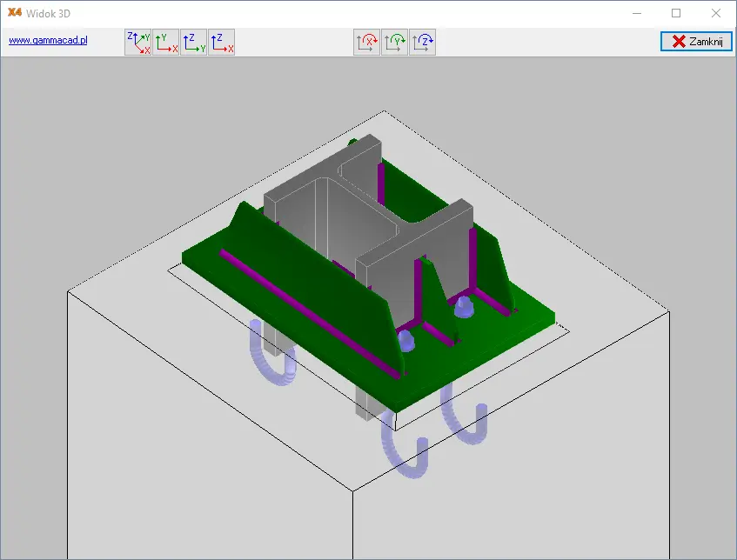Open the www.gammacad.pl link
Image resolution: width=737 pixels, height=560 pixels.
click(48, 40)
